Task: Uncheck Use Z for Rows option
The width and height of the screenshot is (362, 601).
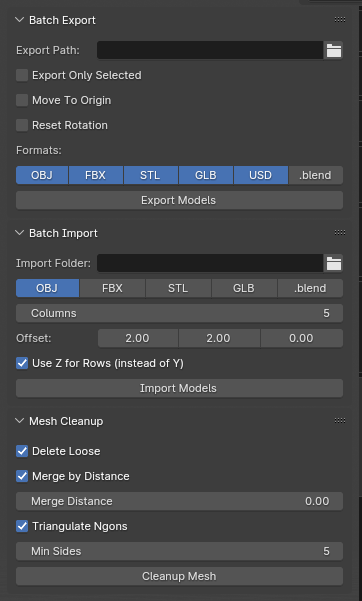Action: tap(22, 363)
